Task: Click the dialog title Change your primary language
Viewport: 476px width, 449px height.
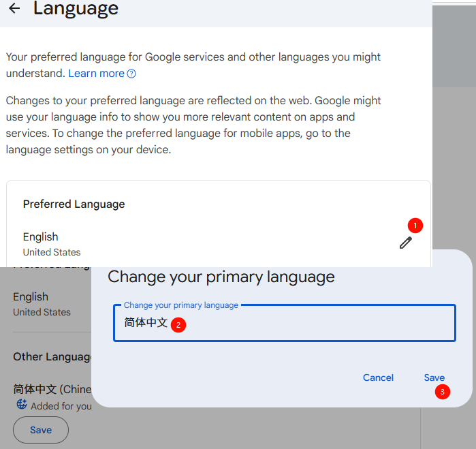Action: pyautogui.click(x=221, y=277)
